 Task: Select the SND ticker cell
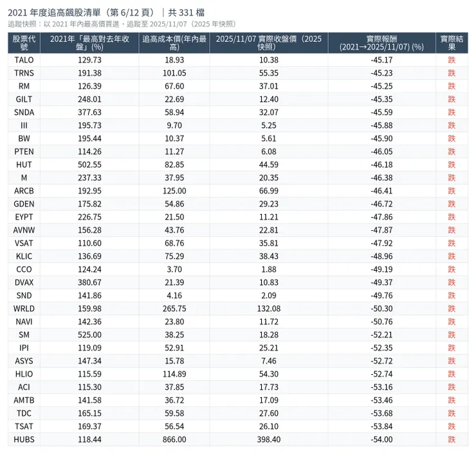point(24,295)
